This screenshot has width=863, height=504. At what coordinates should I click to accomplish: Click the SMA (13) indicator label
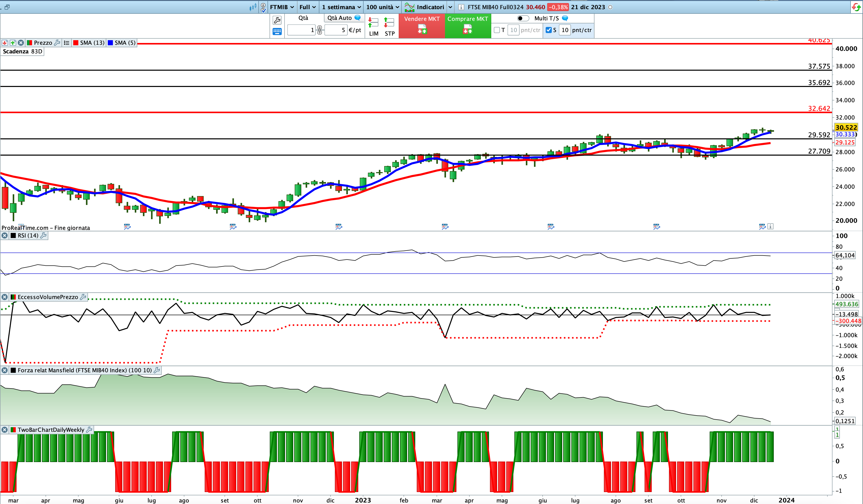92,43
